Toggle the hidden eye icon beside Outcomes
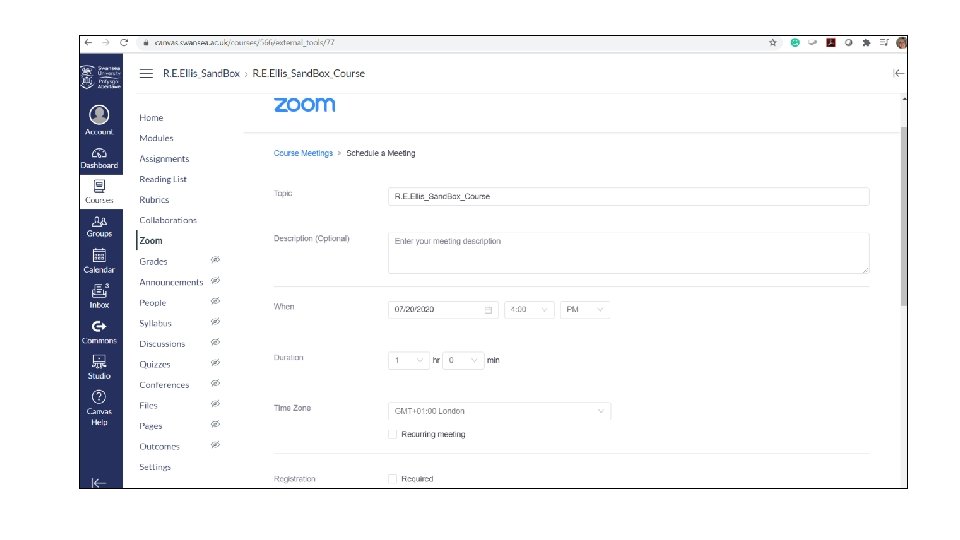The width and height of the screenshot is (960, 540). click(215, 444)
